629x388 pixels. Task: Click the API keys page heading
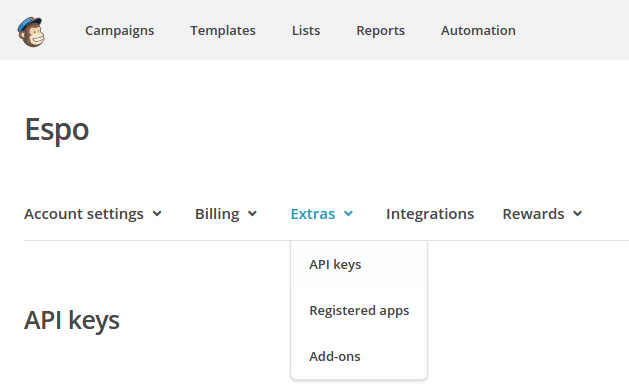72,321
